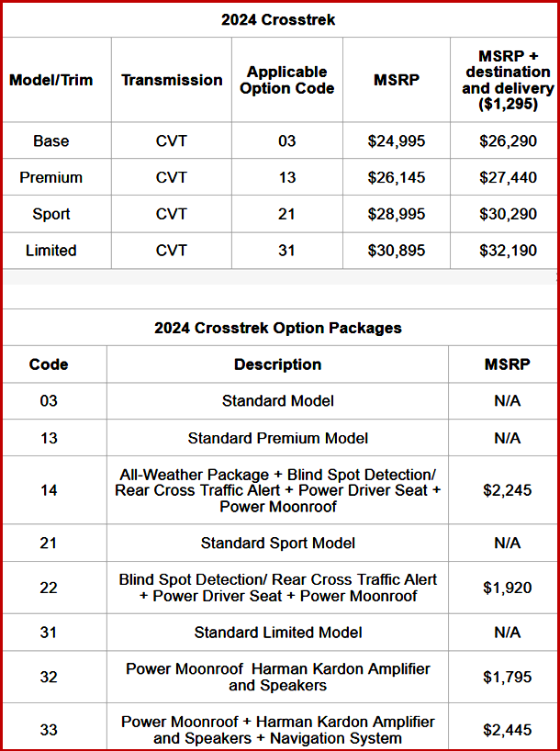This screenshot has height=751, width=560.
Task: Select the Applicable Option Code header
Action: [x=286, y=80]
